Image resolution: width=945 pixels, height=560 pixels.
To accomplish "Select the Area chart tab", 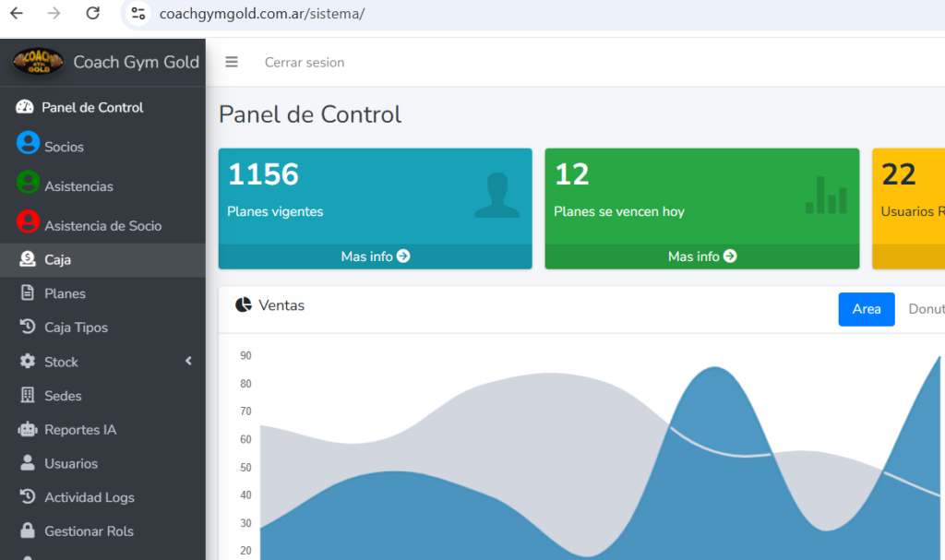I will pyautogui.click(x=866, y=309).
